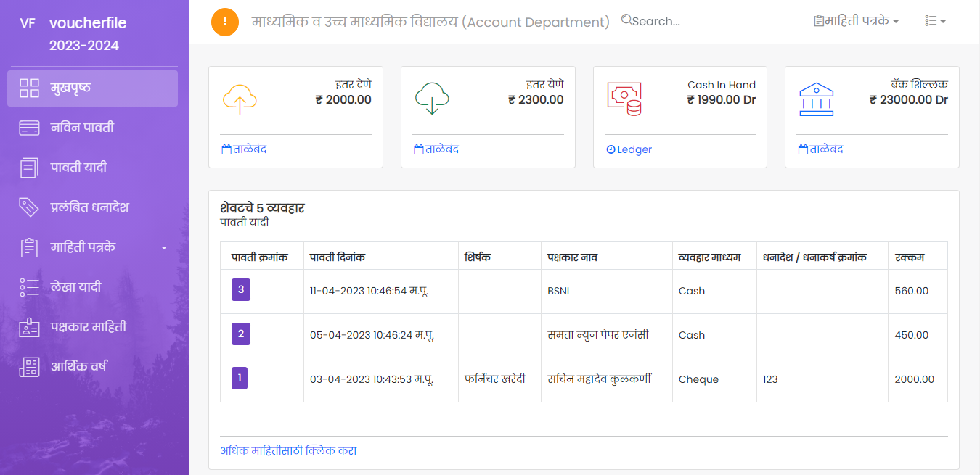The width and height of the screenshot is (980, 475).
Task: Click the पावती यादी document icon
Action: tap(30, 168)
